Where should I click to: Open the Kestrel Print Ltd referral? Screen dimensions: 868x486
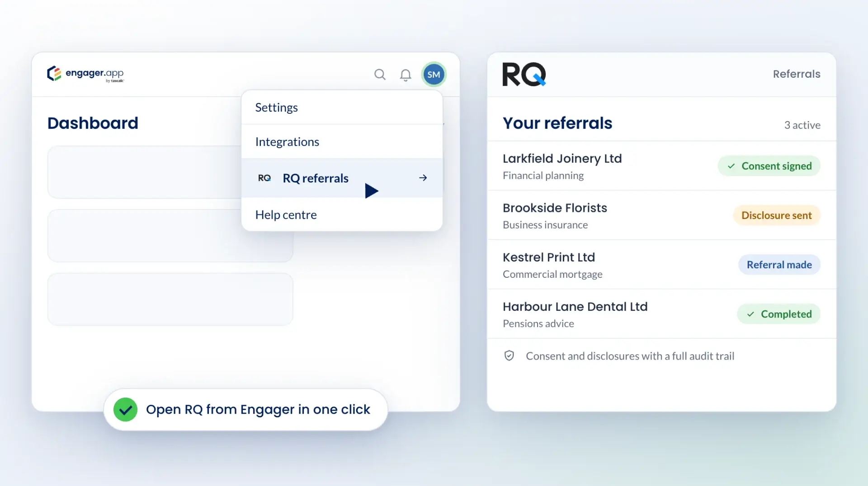click(x=661, y=264)
